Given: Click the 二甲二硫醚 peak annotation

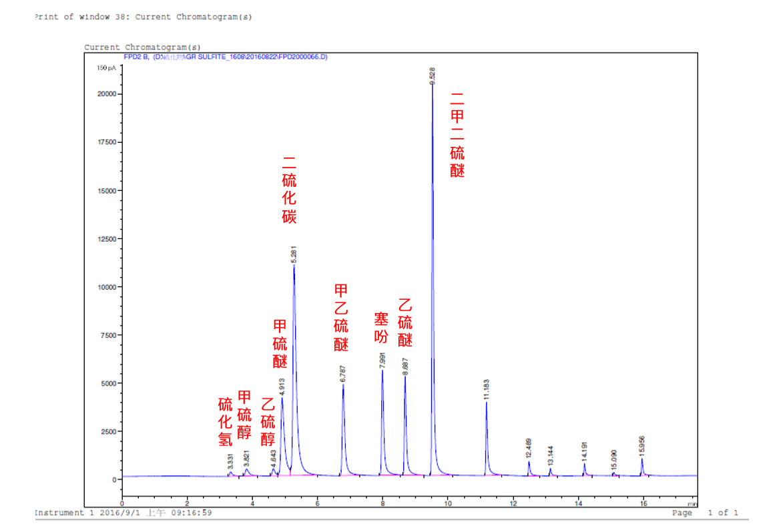Looking at the screenshot, I should 457,134.
